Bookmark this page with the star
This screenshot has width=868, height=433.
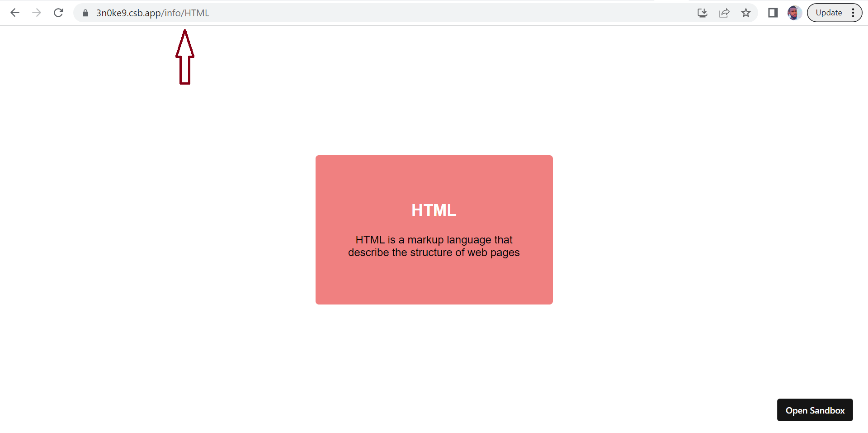(x=746, y=13)
